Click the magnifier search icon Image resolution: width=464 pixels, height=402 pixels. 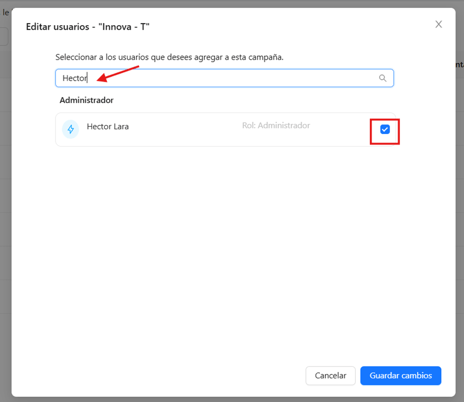click(382, 78)
